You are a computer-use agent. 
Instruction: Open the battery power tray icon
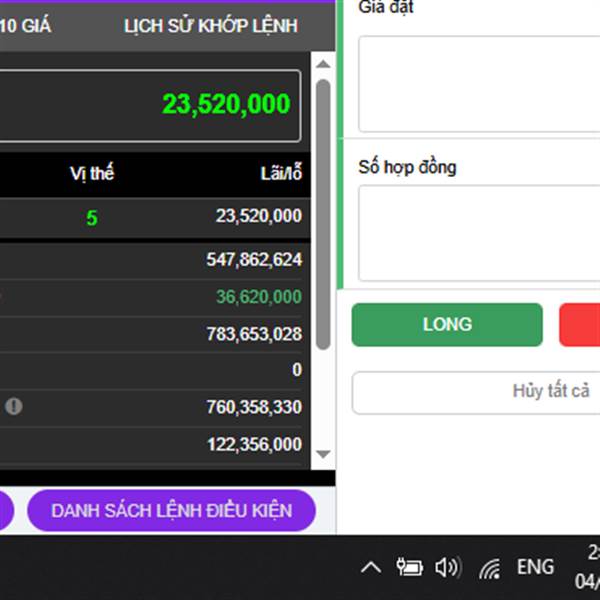click(x=409, y=567)
